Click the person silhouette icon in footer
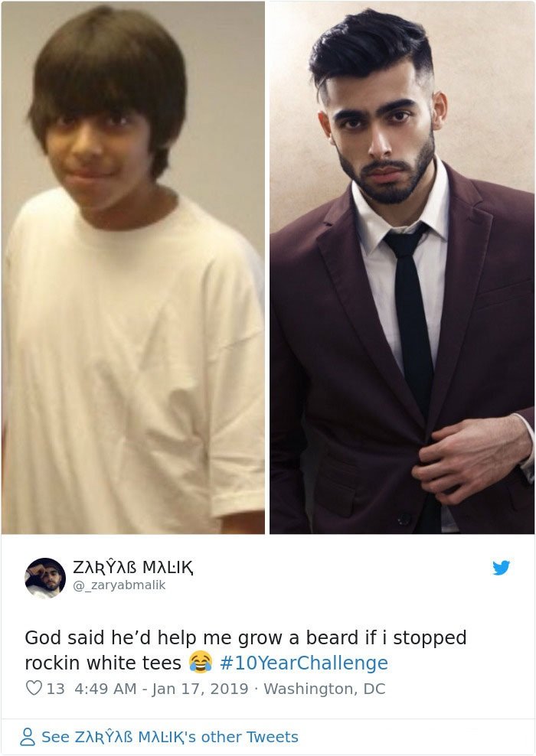The height and width of the screenshot is (756, 536). tap(28, 737)
